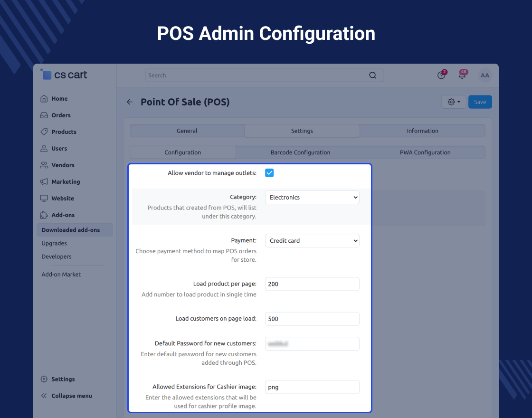This screenshot has width=532, height=418.
Task: Select the Information tab
Action: click(x=422, y=131)
